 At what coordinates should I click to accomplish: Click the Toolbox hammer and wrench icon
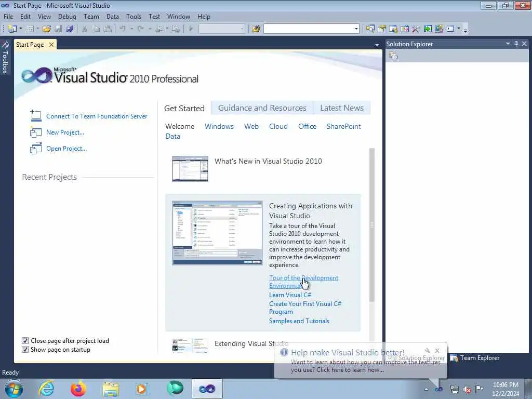tap(416, 29)
